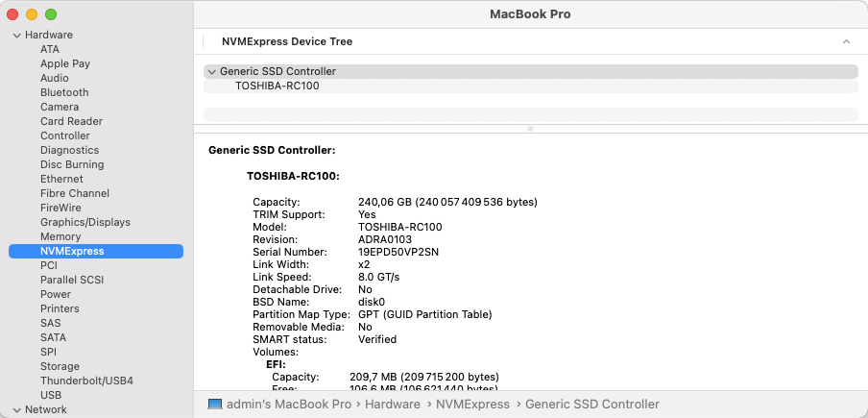Click the pane divider handle dot
Image resolution: width=868 pixels, height=418 pixels.
coord(530,129)
